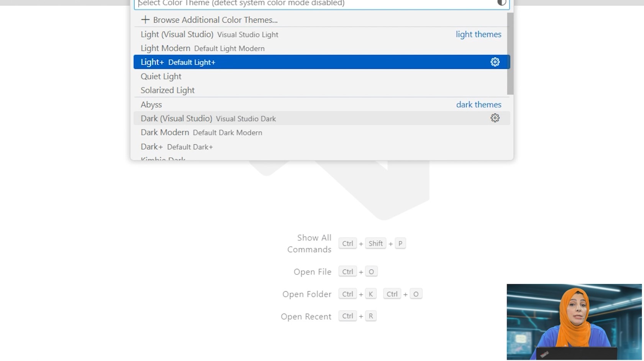The image size is (644, 361).
Task: Pick the Dark+ Default Dark+ theme
Action: click(x=322, y=147)
